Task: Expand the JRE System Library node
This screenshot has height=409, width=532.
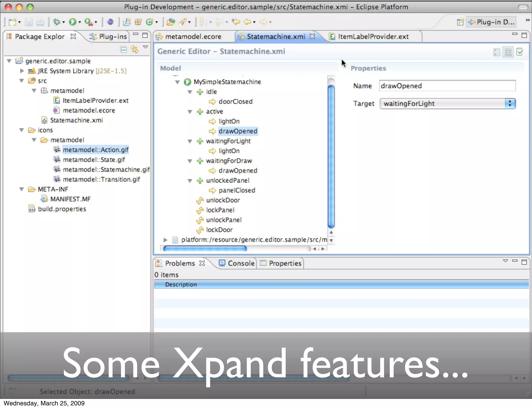Action: coord(22,71)
